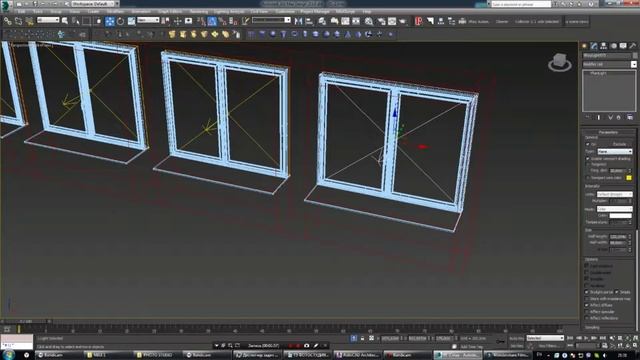Toggle the Cast shadows option
Viewport: 640px width, 360px height.
[x=587, y=266]
